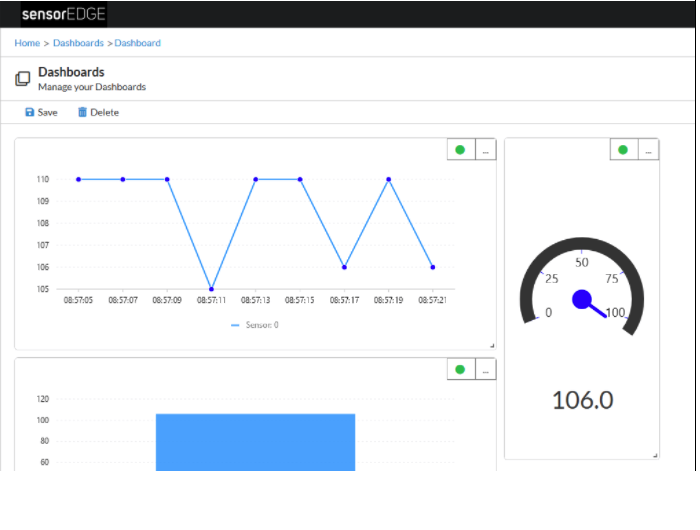Screen dimensions: 700x530
Task: Open Dashboards in the breadcrumb
Action: click(x=78, y=43)
